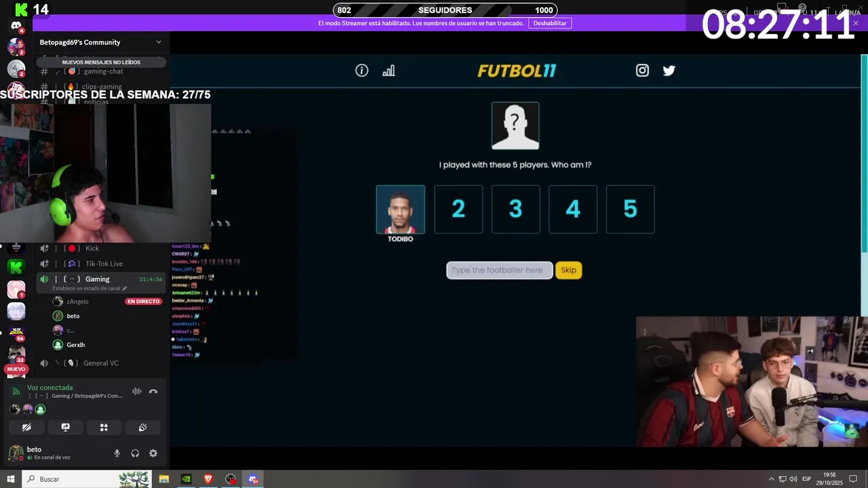This screenshot has width=868, height=488.
Task: Click the FUTBOL11 logo
Action: pos(517,70)
